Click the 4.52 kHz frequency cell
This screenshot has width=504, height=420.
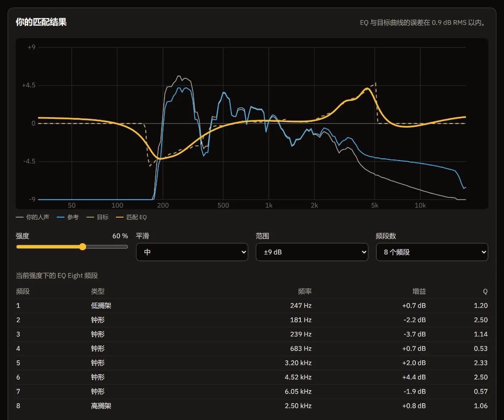click(x=298, y=377)
